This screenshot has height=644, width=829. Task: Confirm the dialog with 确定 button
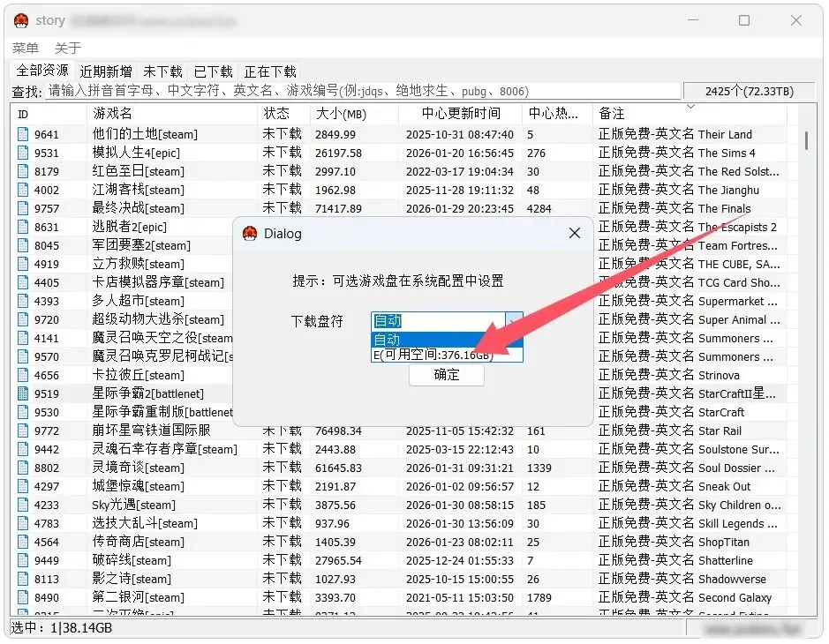[446, 375]
